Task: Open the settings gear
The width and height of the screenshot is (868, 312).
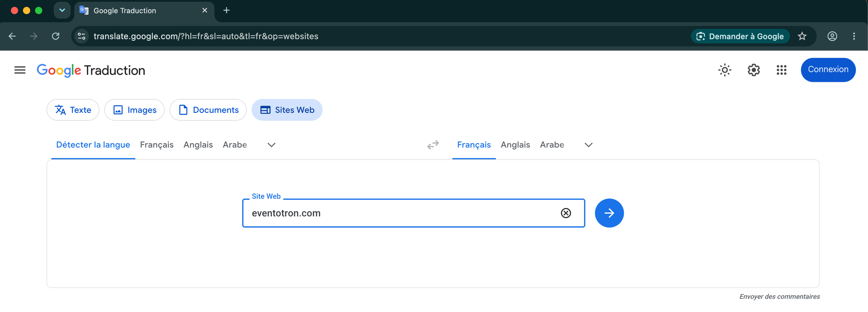Action: coord(753,70)
